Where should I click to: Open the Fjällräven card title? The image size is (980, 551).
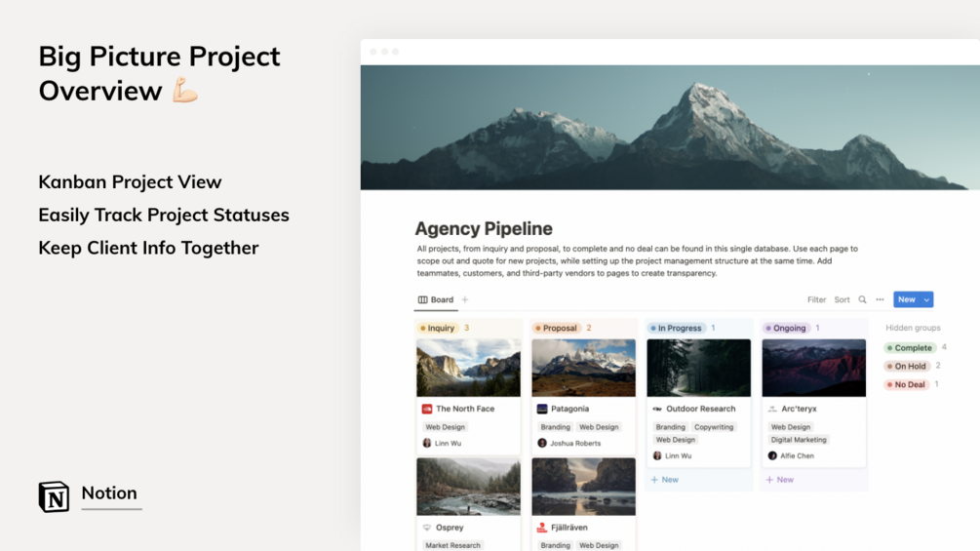[x=569, y=528]
